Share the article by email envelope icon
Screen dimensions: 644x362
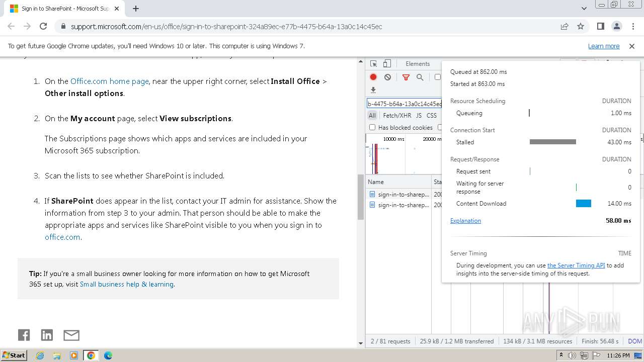click(71, 335)
